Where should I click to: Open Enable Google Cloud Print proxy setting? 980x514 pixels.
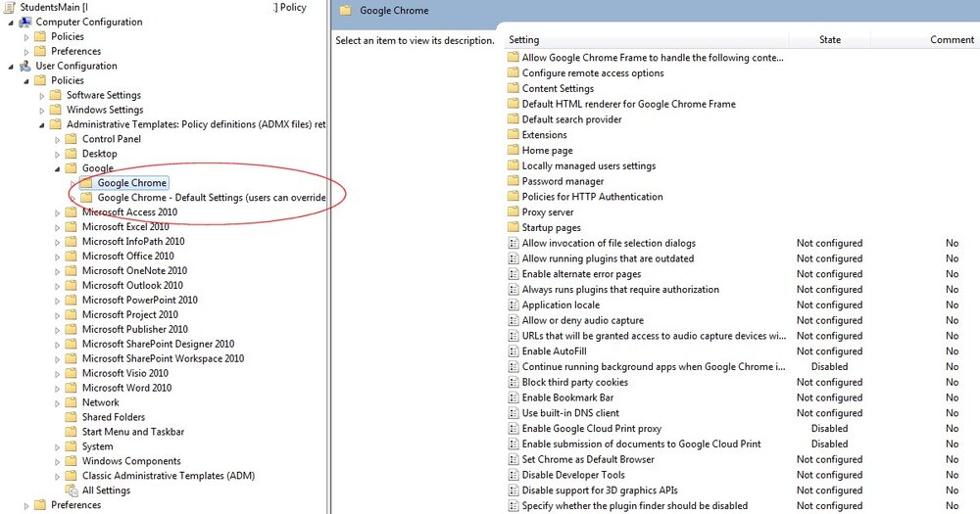(x=591, y=429)
